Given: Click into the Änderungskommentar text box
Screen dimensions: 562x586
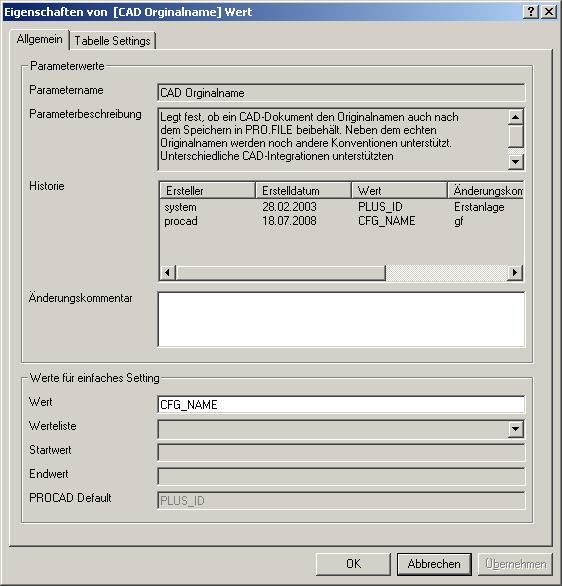Looking at the screenshot, I should pos(341,320).
